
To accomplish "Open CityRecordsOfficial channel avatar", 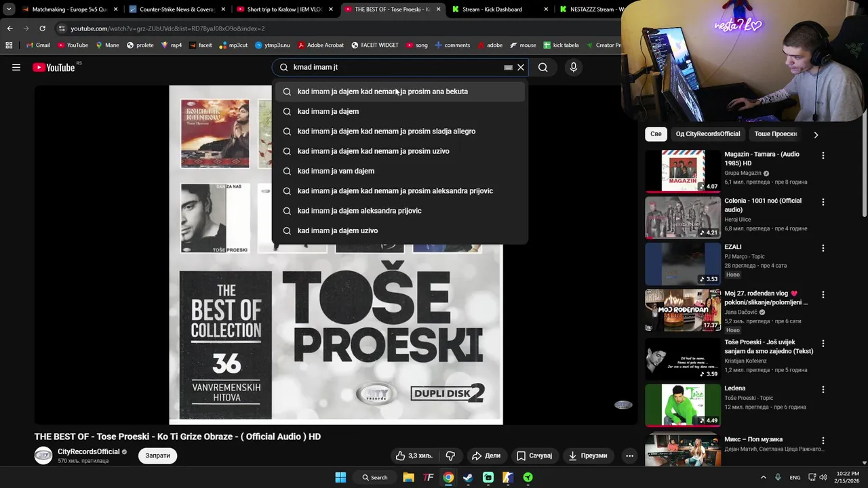I will 43,455.
